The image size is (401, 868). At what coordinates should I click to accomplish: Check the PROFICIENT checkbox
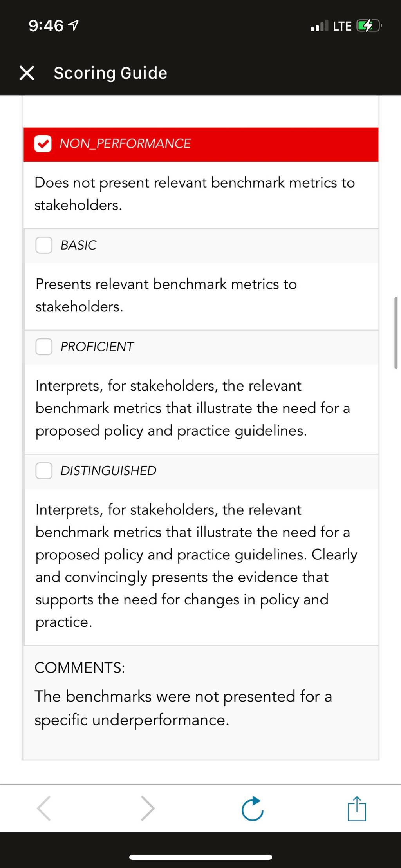(x=44, y=347)
